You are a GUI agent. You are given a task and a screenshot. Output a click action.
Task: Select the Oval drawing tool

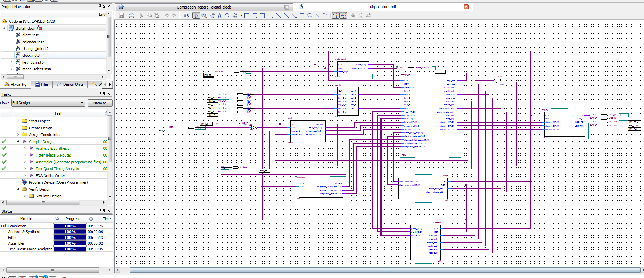coord(309,15)
